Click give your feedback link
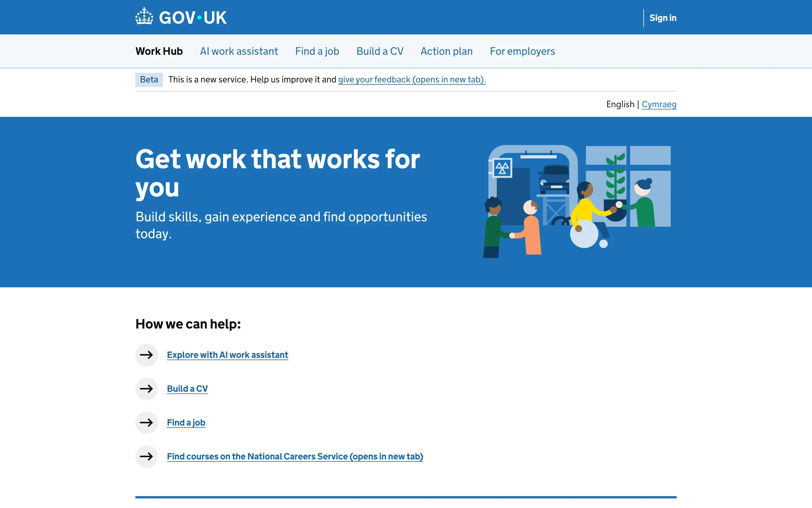812x508 pixels. [412, 80]
